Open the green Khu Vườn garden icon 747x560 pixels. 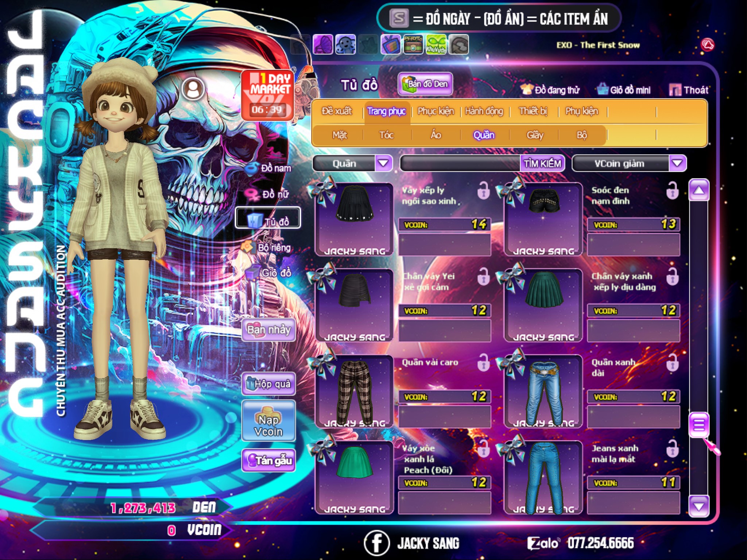coord(436,45)
